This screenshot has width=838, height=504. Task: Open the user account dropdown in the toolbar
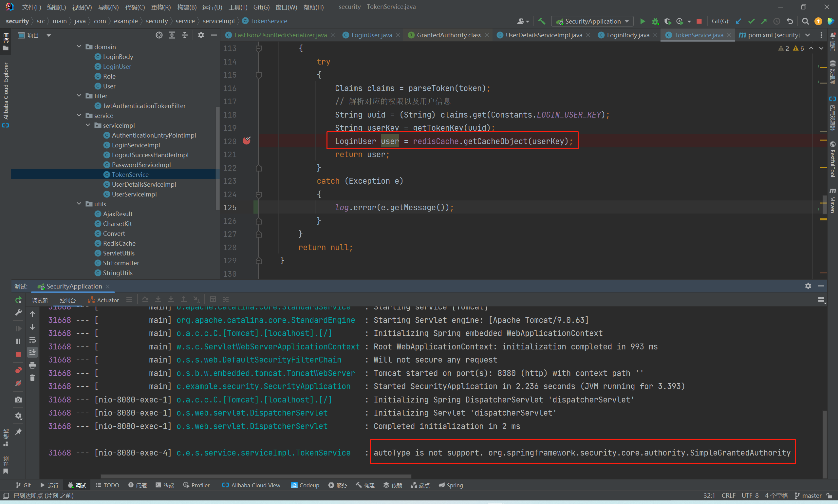click(523, 21)
